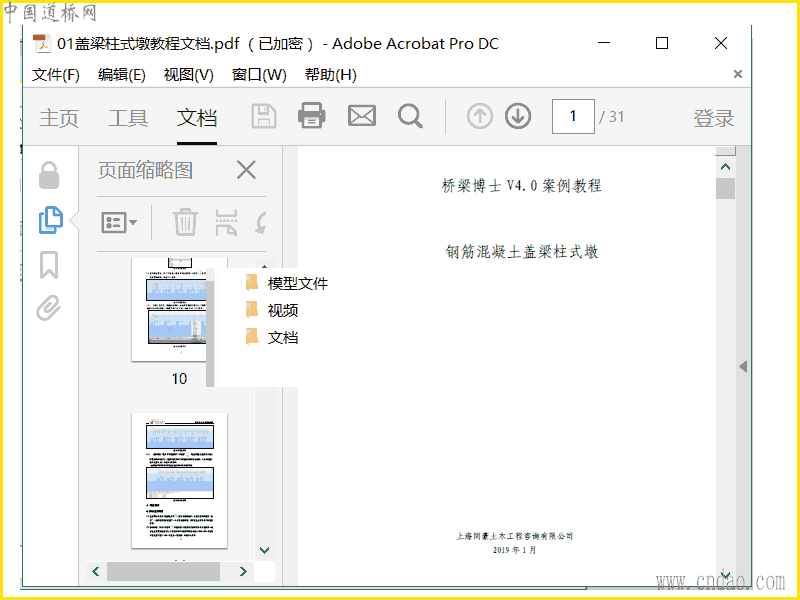Click the print pages icon in thumbnails panel

227,222
